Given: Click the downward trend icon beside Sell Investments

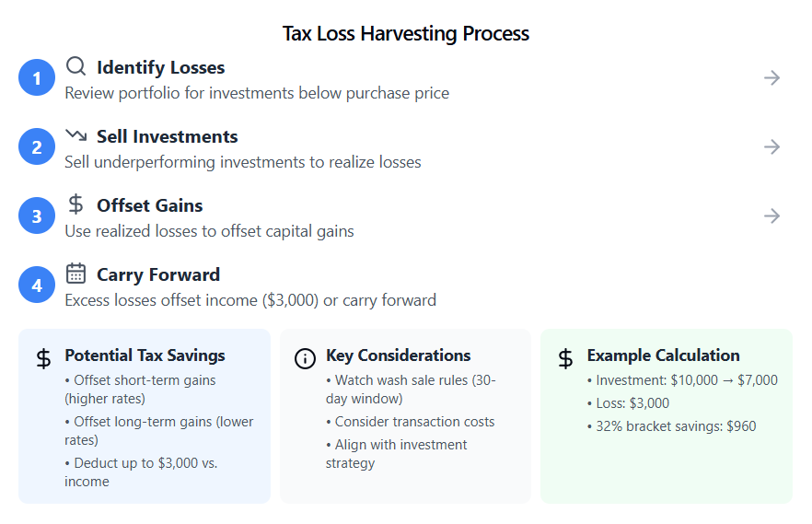Looking at the screenshot, I should (x=76, y=135).
